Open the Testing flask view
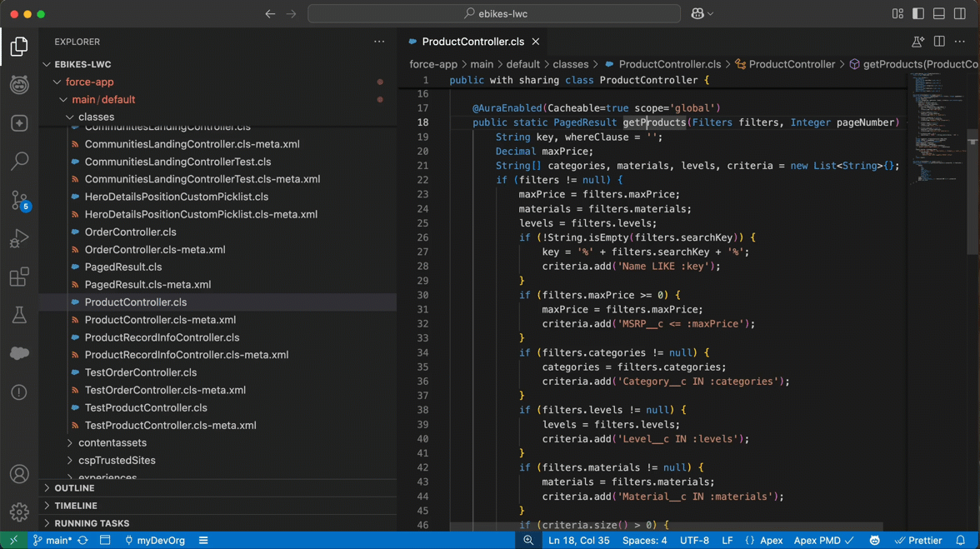 (x=19, y=315)
